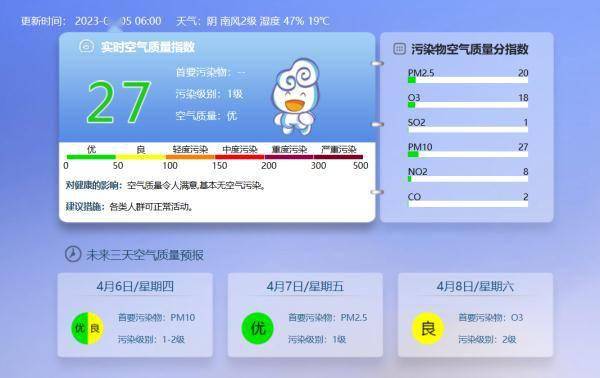Click the green-yellow 优良 circle for April 6
This screenshot has width=600, height=378.
click(x=88, y=328)
